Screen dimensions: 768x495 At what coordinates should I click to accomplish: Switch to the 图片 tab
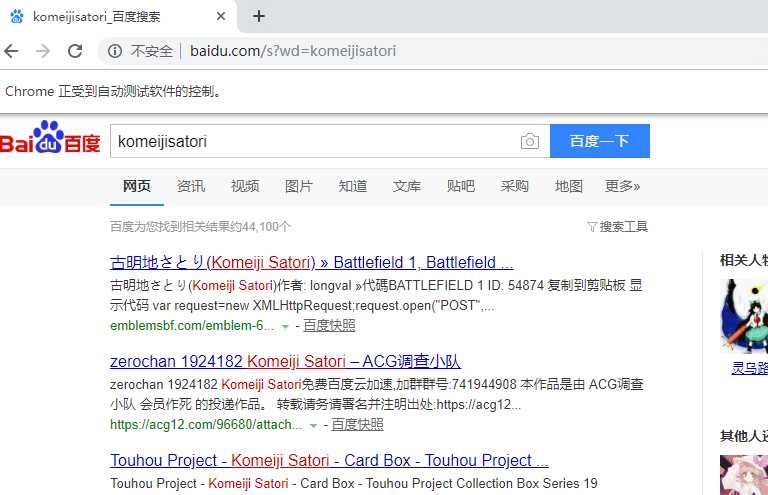tap(299, 186)
